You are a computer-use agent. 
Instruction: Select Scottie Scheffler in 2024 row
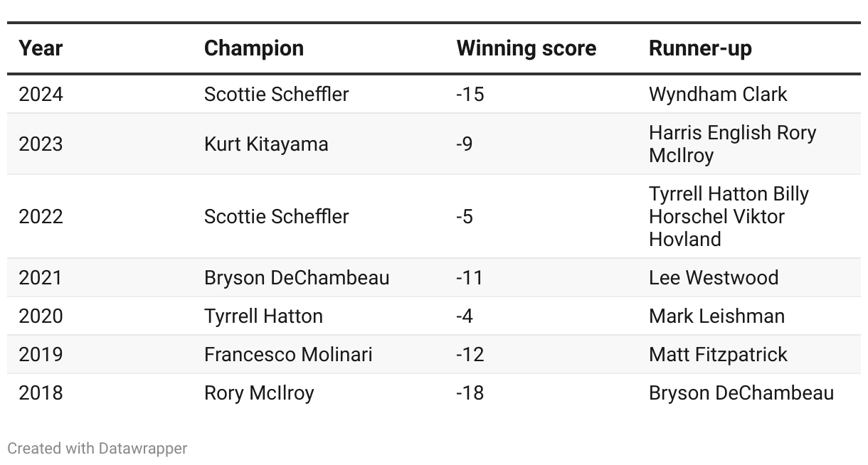tap(277, 94)
